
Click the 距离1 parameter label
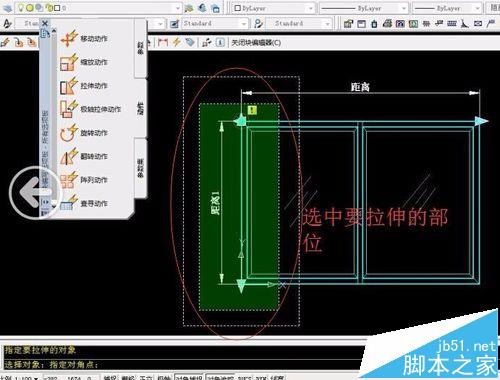(216, 203)
